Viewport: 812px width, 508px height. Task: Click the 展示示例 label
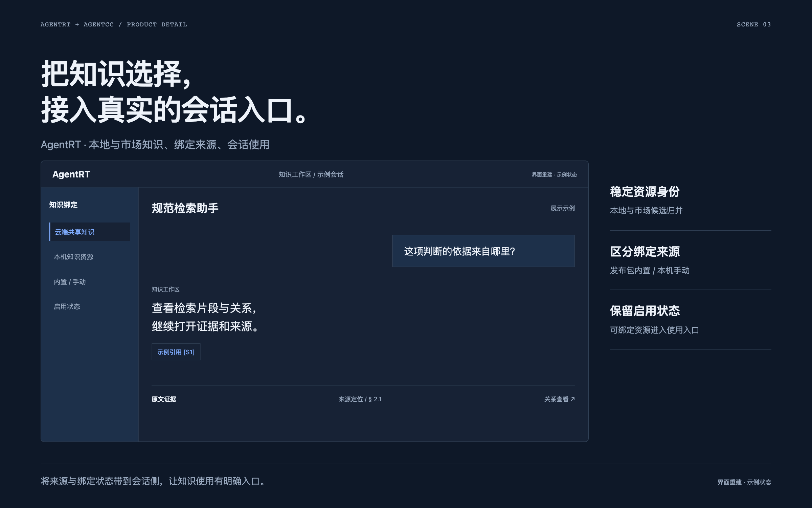[563, 208]
